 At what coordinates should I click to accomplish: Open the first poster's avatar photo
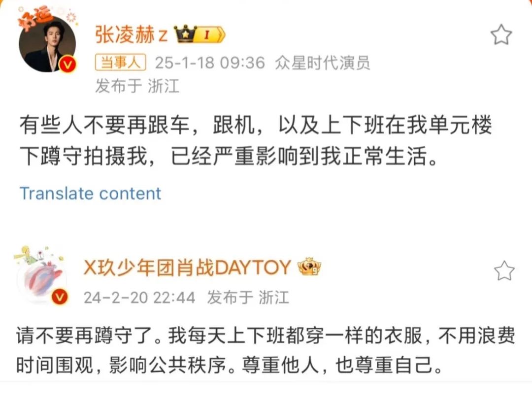(x=47, y=43)
